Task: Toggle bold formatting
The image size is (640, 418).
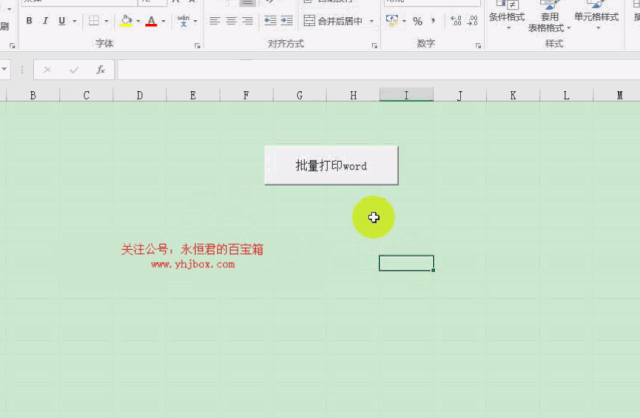Action: tap(30, 21)
